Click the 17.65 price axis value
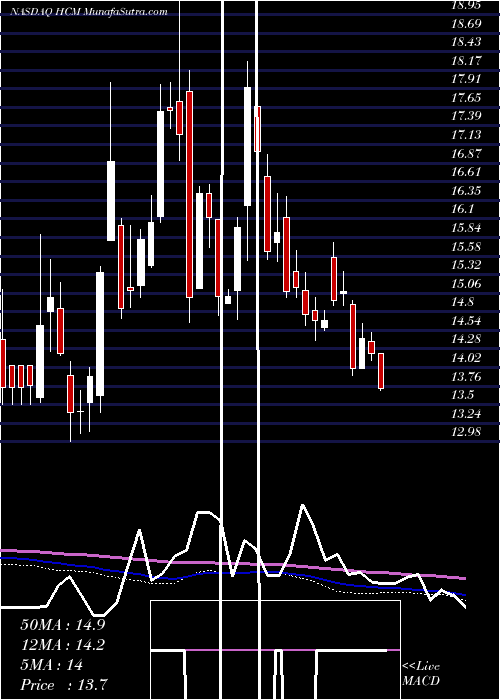The width and height of the screenshot is (500, 700). pyautogui.click(x=466, y=98)
